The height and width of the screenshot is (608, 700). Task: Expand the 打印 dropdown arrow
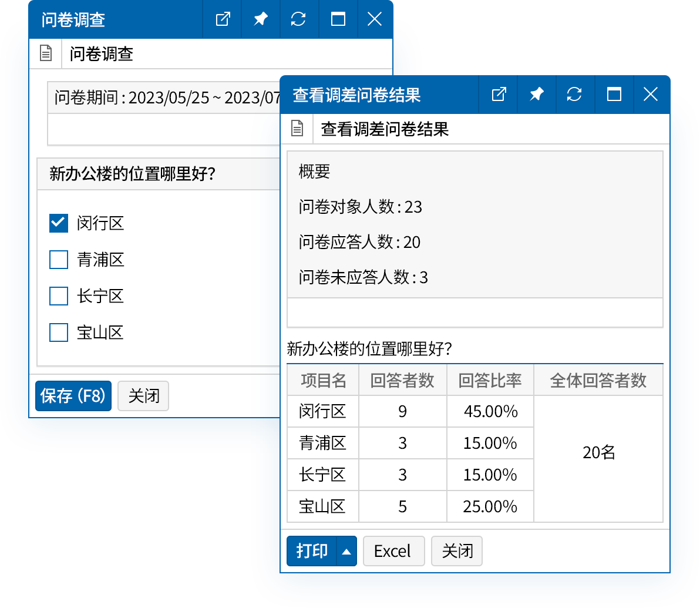[x=346, y=551]
